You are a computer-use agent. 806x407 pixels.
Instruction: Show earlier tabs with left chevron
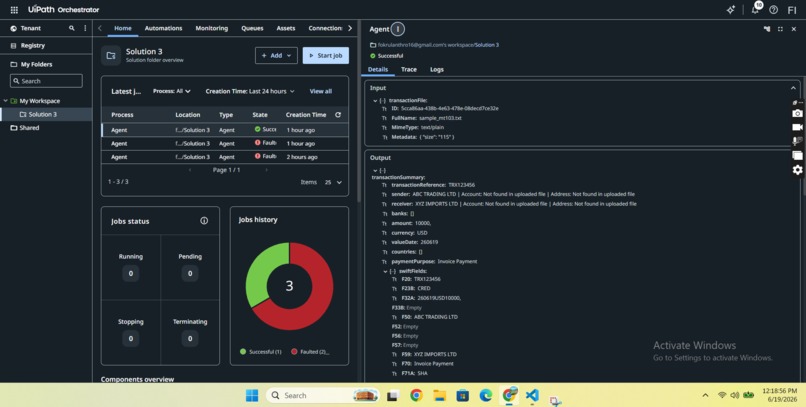point(100,28)
